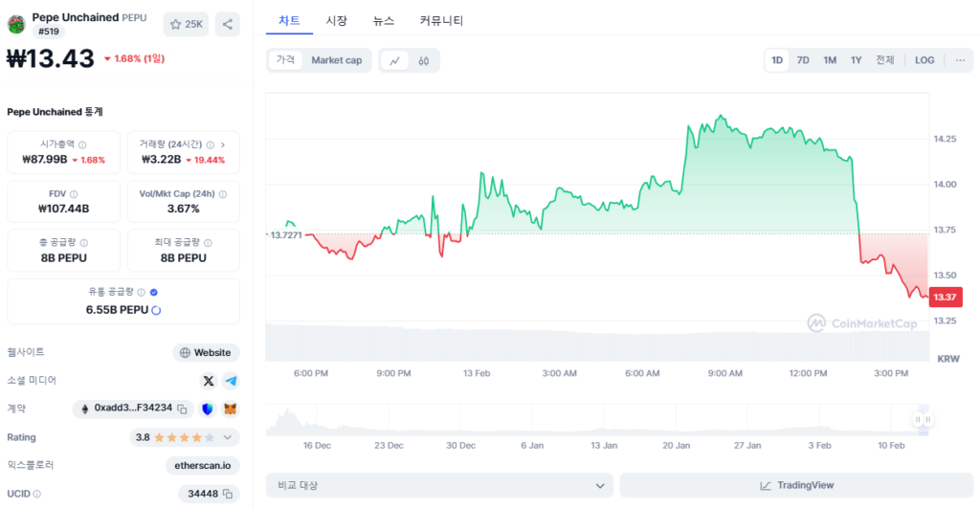Click circulating supply progress circle icon
Screen dimensions: 980x508
pos(156,311)
